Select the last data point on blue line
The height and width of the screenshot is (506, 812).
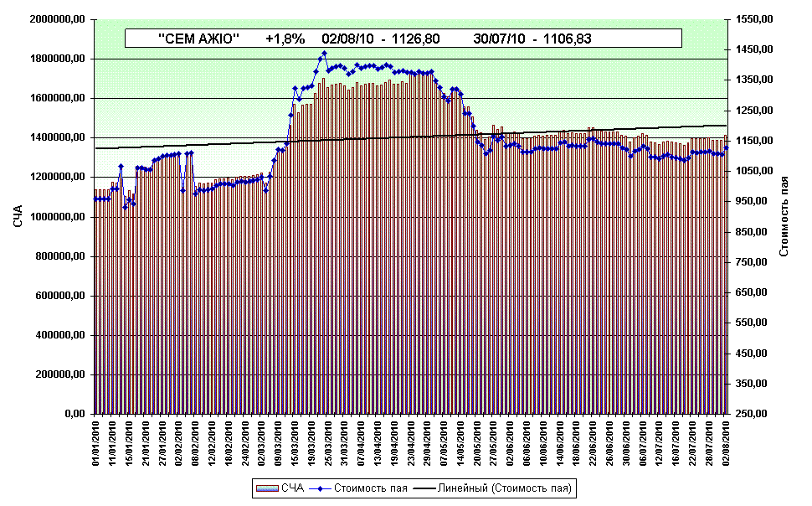726,148
